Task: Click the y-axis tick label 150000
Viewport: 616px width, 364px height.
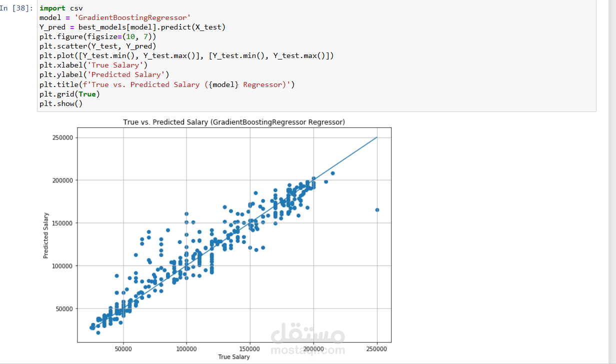Action: [62, 223]
